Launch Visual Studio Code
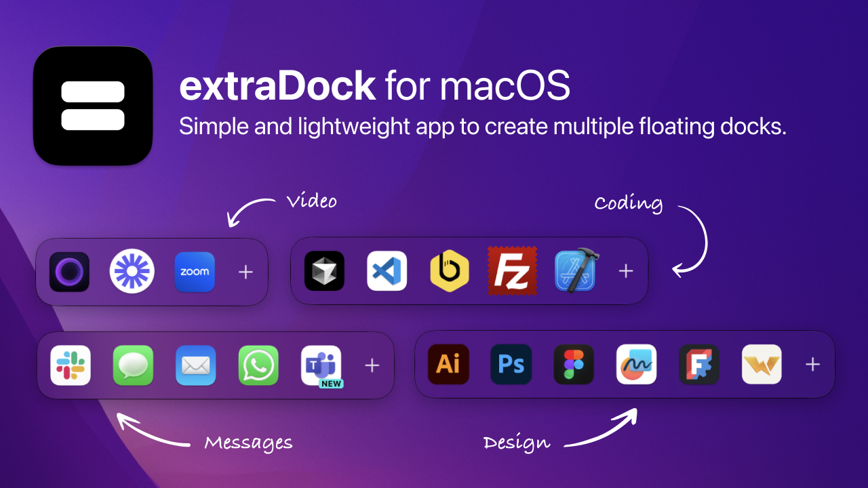This screenshot has height=488, width=868. 387,271
